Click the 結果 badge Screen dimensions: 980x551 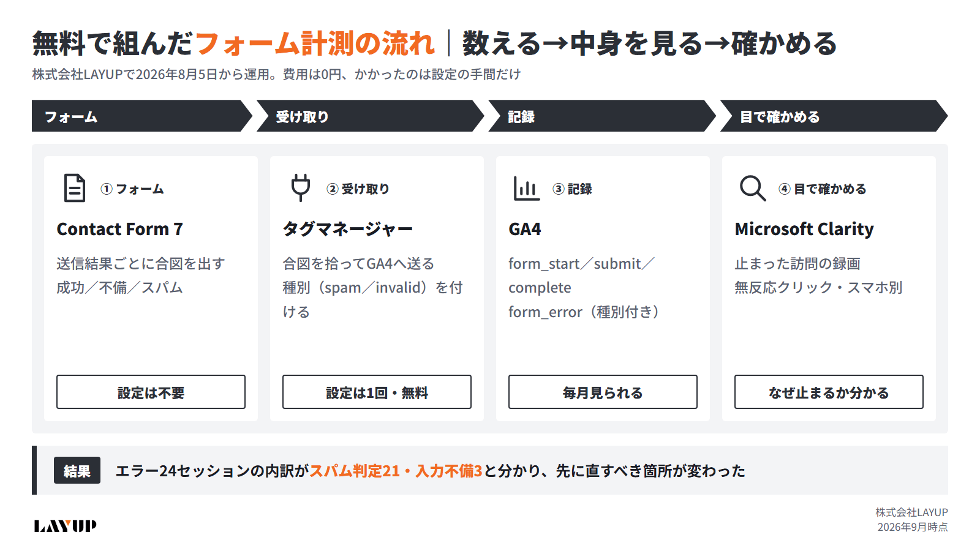click(x=77, y=470)
